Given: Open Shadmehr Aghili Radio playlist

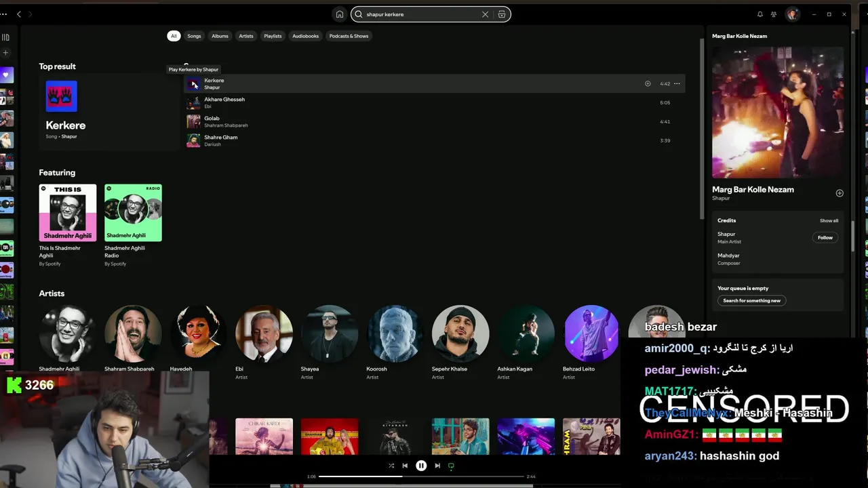Looking at the screenshot, I should [133, 226].
